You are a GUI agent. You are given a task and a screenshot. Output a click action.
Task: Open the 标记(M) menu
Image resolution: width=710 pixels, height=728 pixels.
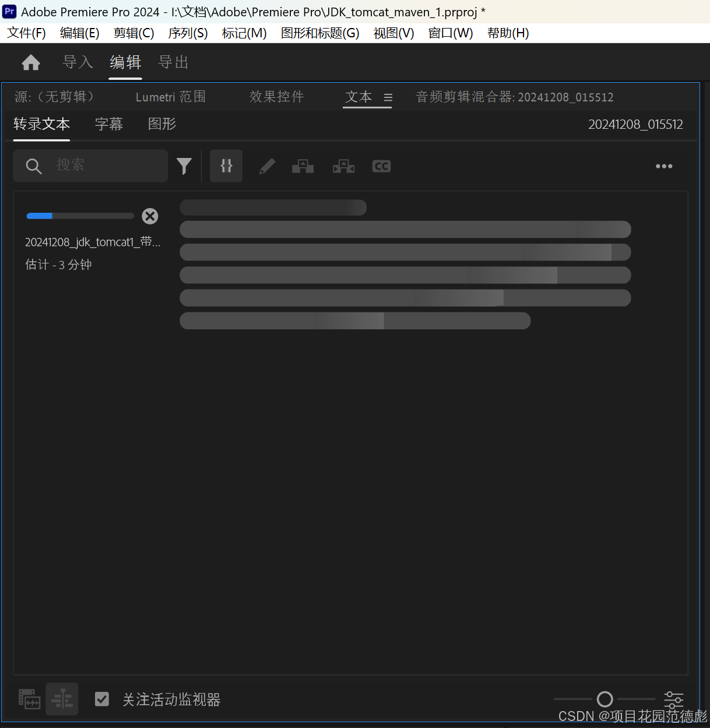244,33
